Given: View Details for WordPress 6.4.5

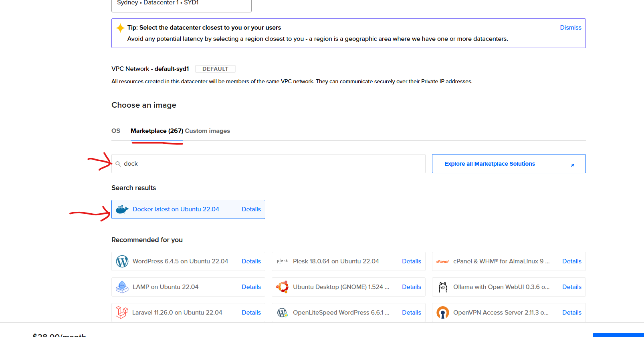Looking at the screenshot, I should 251,261.
